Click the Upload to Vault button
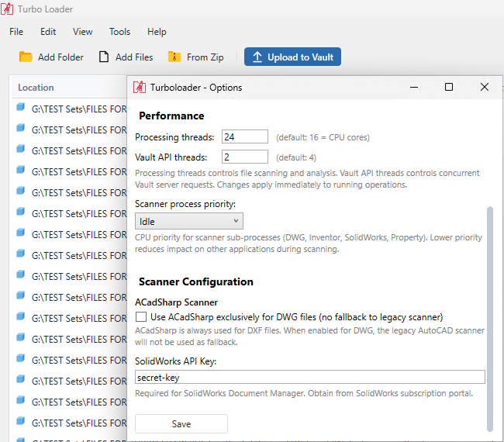504x442 pixels. click(292, 57)
